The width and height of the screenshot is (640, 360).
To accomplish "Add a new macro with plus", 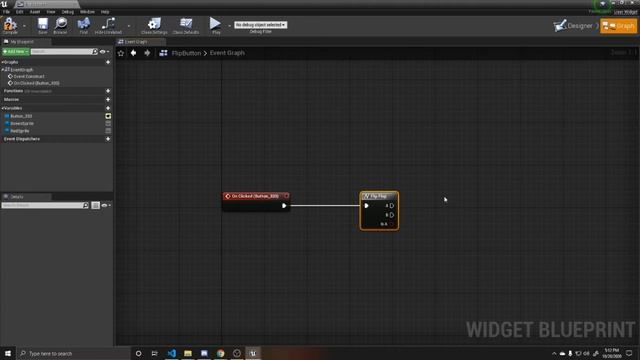I will click(x=108, y=100).
